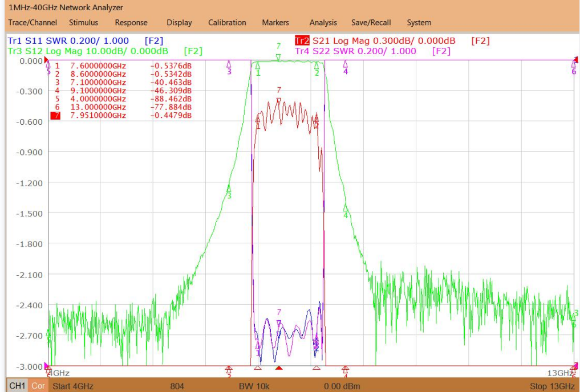Open the Calibration menu
580x392 pixels.
pyautogui.click(x=227, y=23)
